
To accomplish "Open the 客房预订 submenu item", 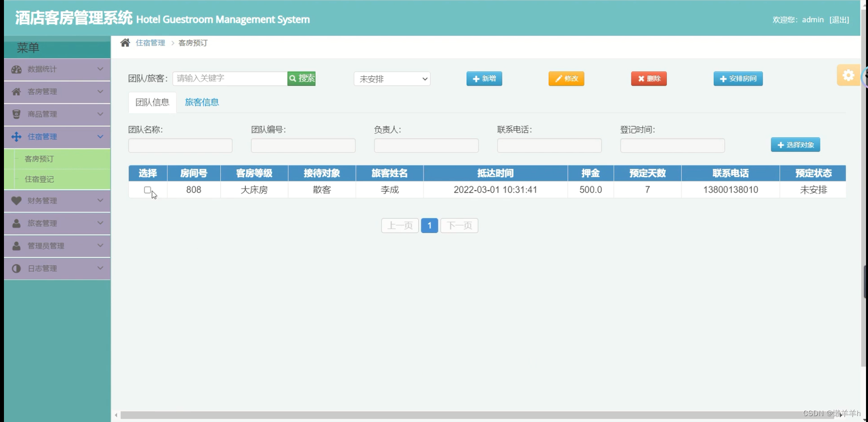I will [57, 159].
